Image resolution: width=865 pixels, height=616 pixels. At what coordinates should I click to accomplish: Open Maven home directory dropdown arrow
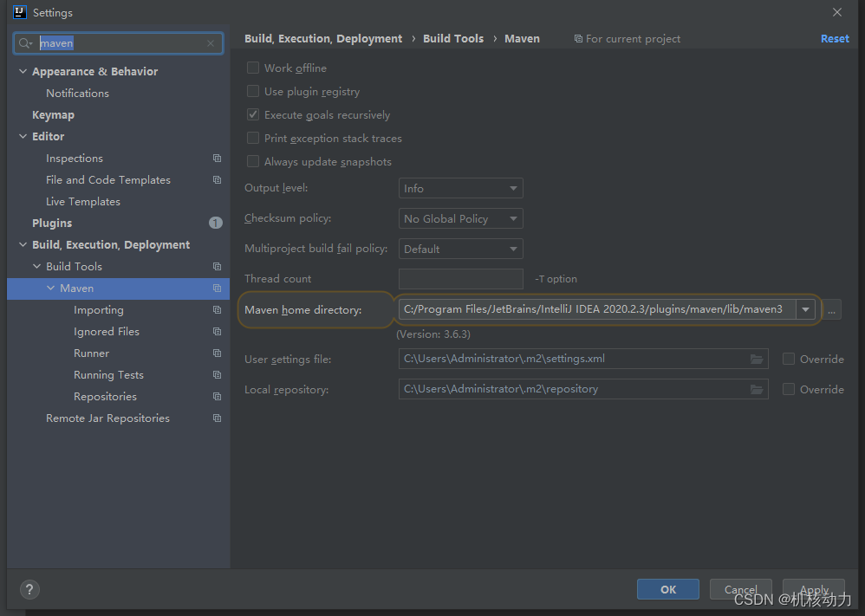pyautogui.click(x=805, y=309)
